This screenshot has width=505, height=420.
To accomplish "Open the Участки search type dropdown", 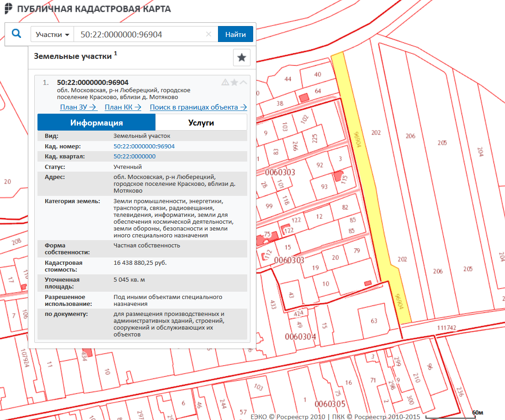I will 53,34.
